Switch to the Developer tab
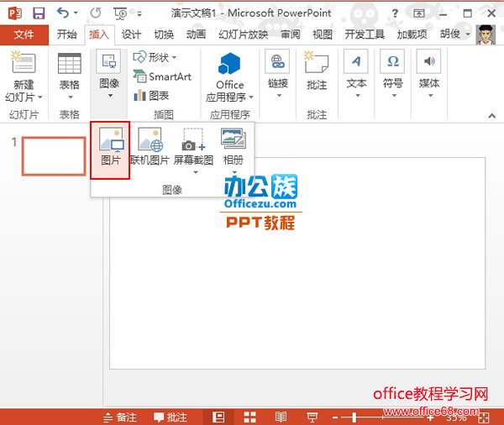Image resolution: width=504 pixels, height=425 pixels. point(365,34)
